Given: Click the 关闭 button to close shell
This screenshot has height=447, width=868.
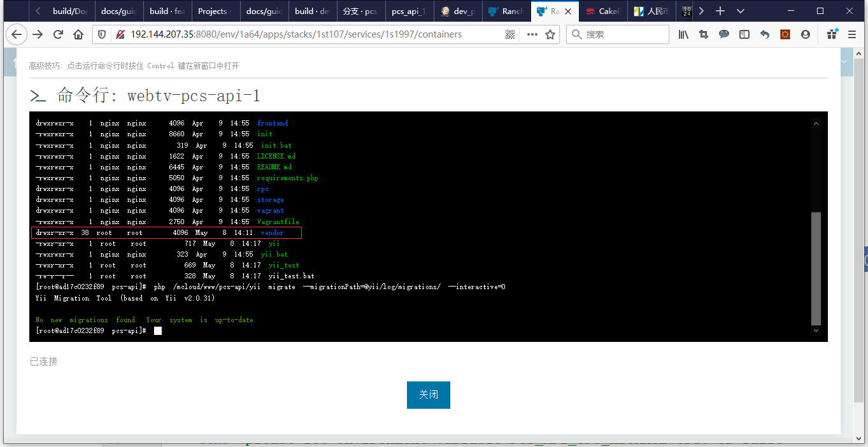Looking at the screenshot, I should 428,395.
